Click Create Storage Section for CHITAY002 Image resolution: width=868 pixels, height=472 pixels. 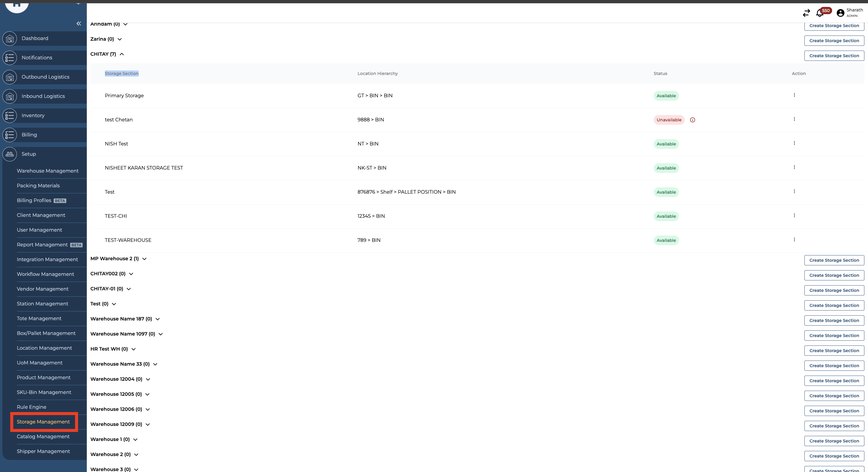pos(834,275)
